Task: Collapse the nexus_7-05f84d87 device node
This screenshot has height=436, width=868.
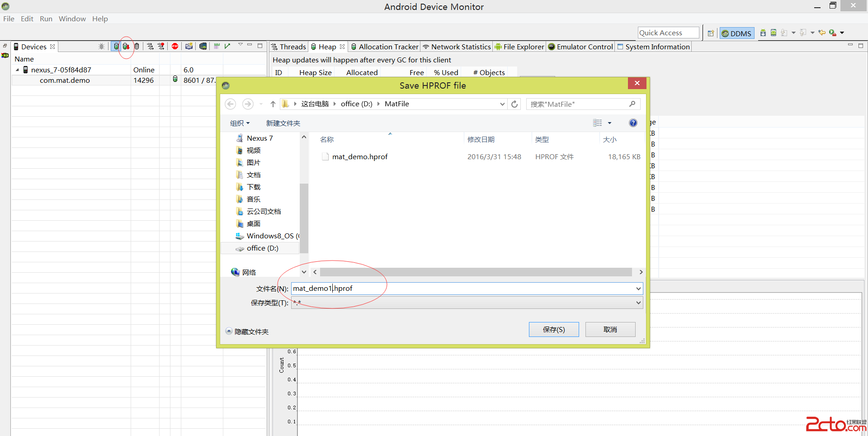Action: (18, 70)
